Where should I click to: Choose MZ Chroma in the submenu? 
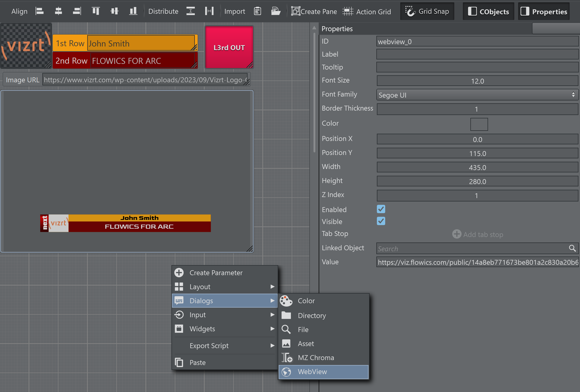click(x=323, y=358)
